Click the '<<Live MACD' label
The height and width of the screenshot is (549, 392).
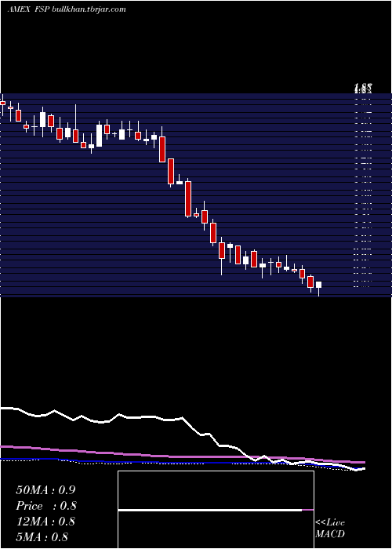pyautogui.click(x=330, y=528)
